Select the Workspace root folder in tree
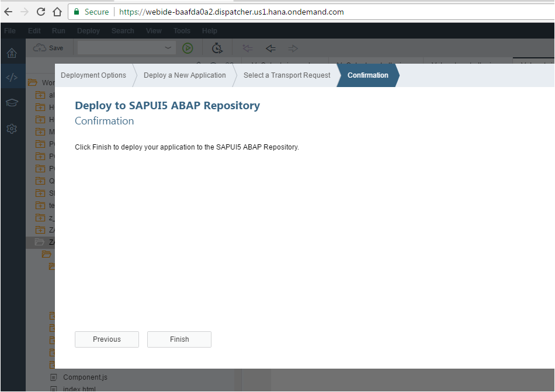 [x=41, y=83]
